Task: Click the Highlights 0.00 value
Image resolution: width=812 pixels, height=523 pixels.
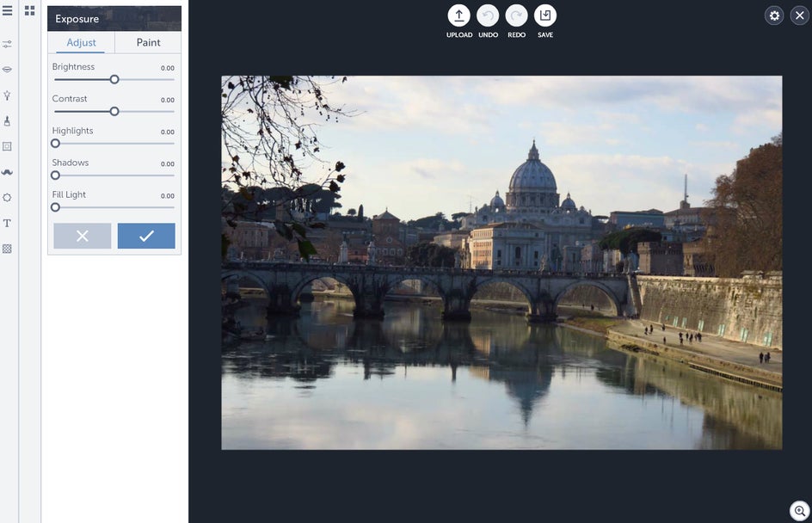Action: (167, 132)
